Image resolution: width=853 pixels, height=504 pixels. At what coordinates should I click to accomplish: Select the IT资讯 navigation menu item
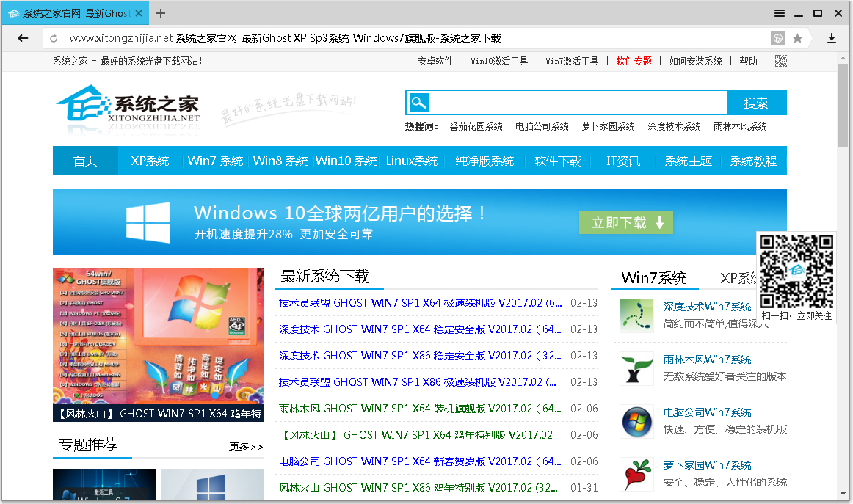[x=622, y=161]
